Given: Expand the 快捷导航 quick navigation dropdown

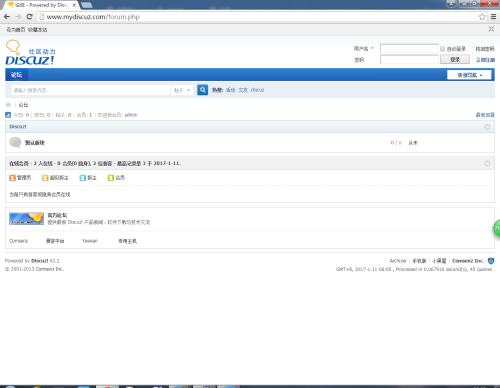Looking at the screenshot, I should tap(469, 75).
